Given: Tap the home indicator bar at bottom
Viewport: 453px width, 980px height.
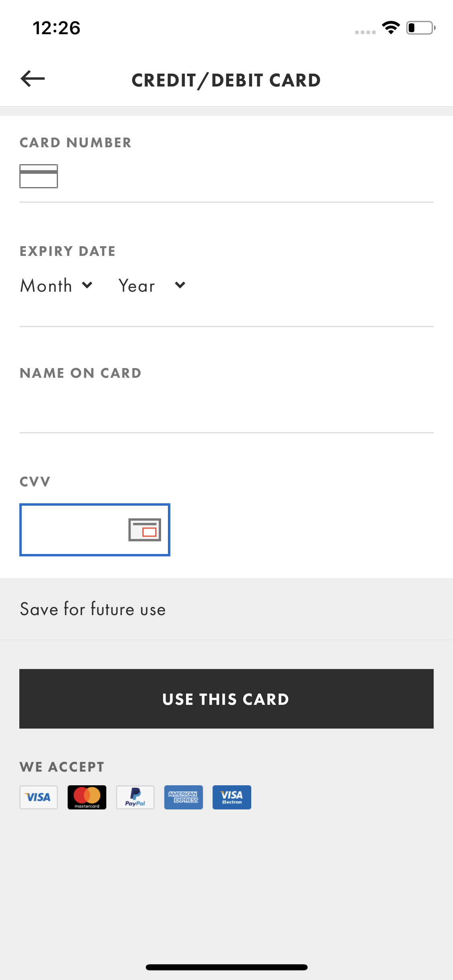Looking at the screenshot, I should pos(226,966).
